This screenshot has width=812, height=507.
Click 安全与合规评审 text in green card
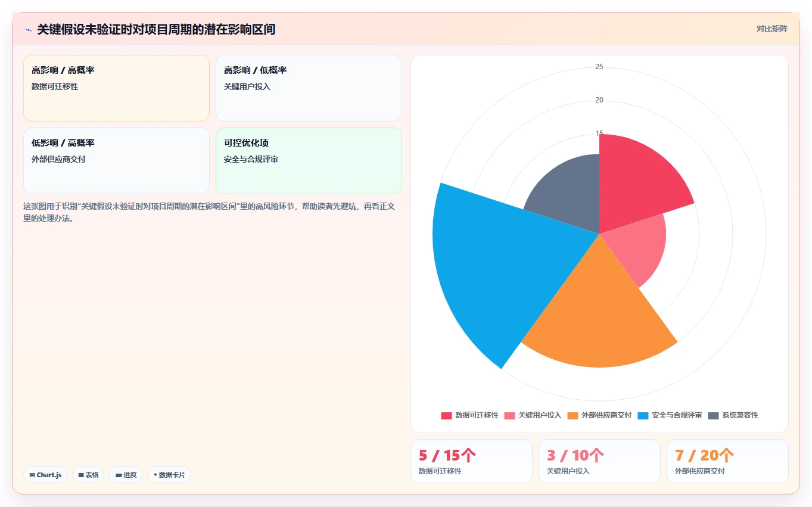coord(251,160)
